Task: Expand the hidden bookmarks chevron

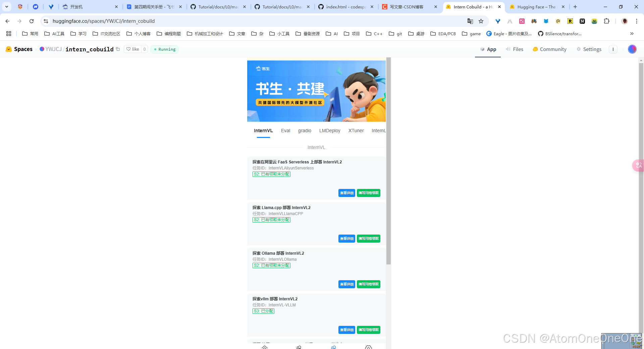Action: (x=632, y=34)
